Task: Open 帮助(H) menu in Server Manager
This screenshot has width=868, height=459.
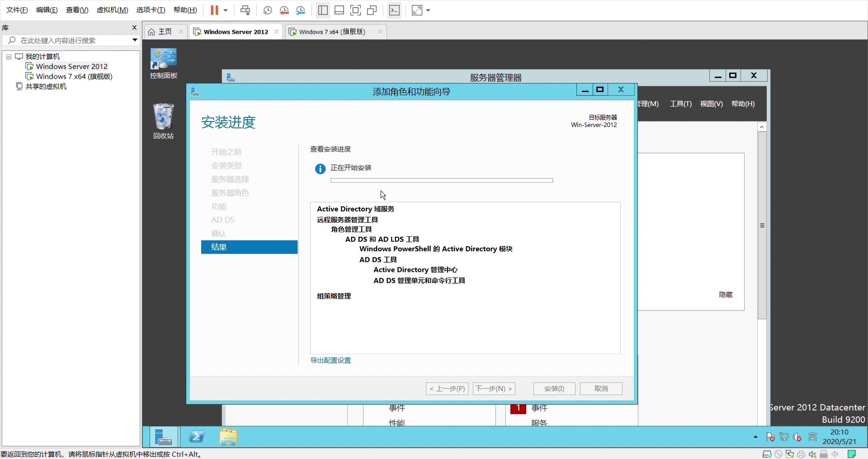Action: coord(743,104)
